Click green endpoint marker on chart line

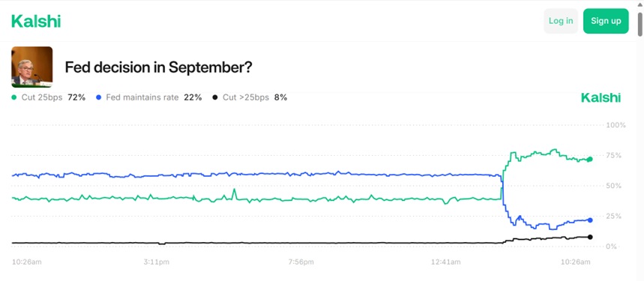tap(590, 159)
